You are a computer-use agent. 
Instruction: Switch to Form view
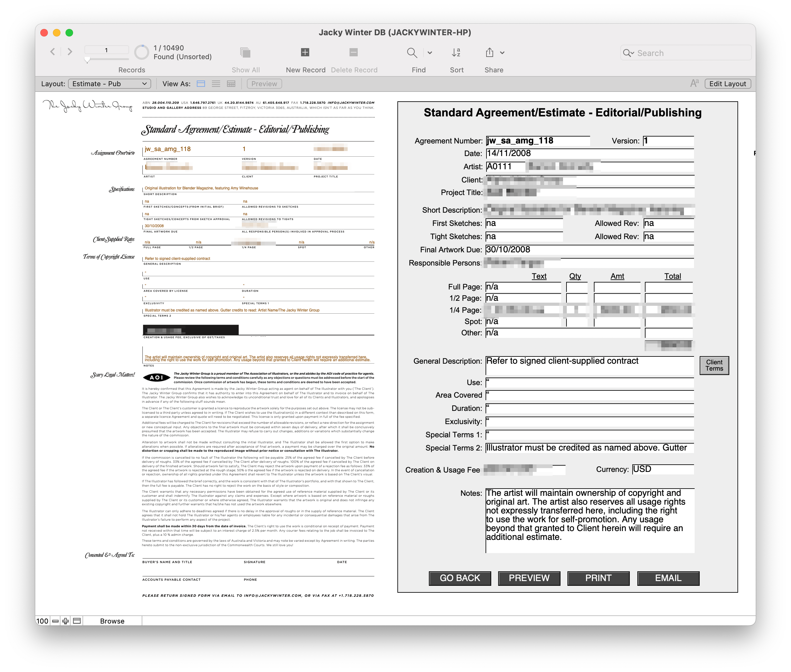pyautogui.click(x=201, y=84)
